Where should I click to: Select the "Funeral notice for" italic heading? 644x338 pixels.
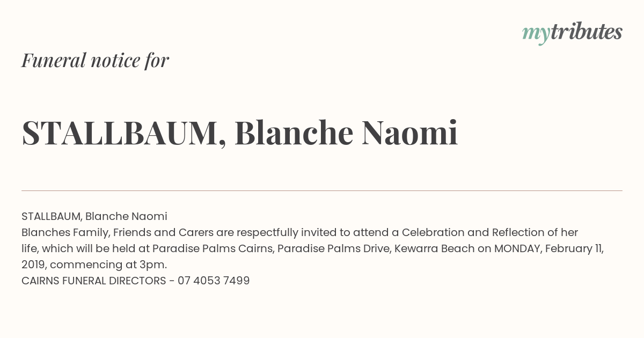95,61
